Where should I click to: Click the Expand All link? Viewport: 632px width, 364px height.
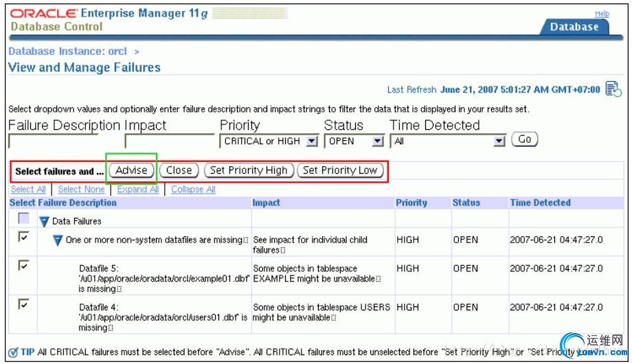click(x=138, y=189)
